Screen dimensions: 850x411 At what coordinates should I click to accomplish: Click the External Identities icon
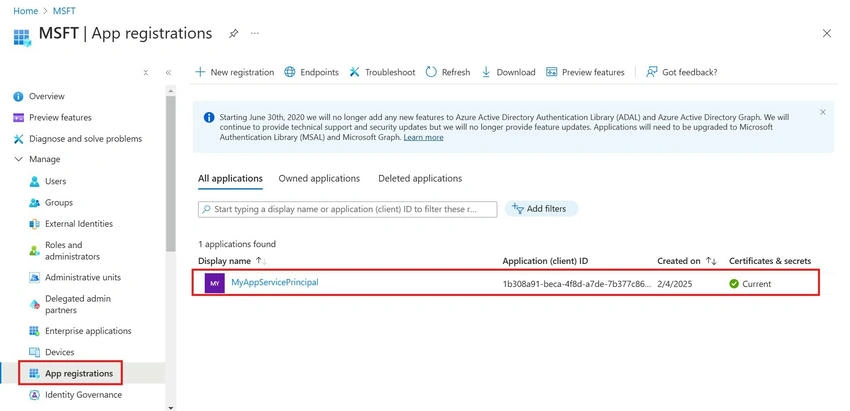tap(35, 224)
